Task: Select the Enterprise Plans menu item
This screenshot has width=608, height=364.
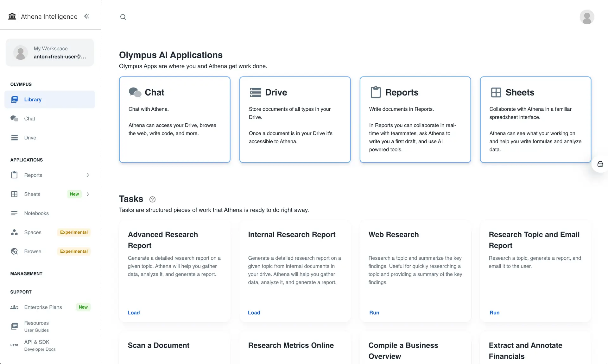Action: click(x=43, y=307)
